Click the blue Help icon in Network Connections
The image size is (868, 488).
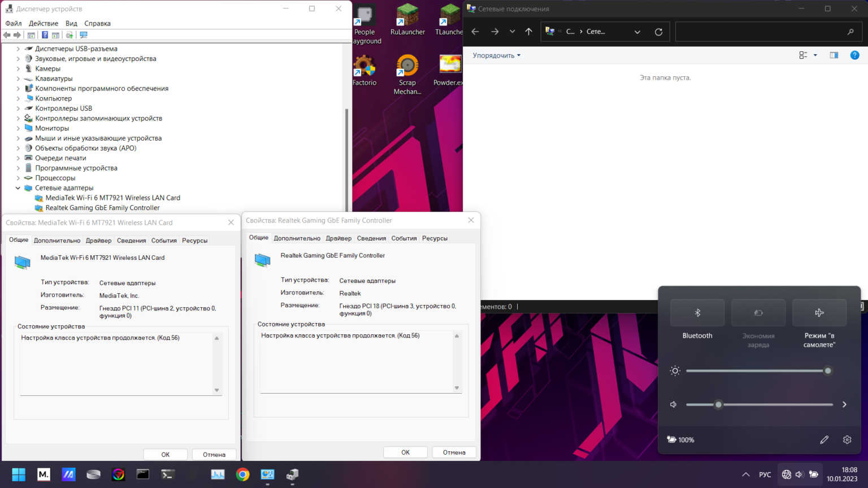[854, 55]
